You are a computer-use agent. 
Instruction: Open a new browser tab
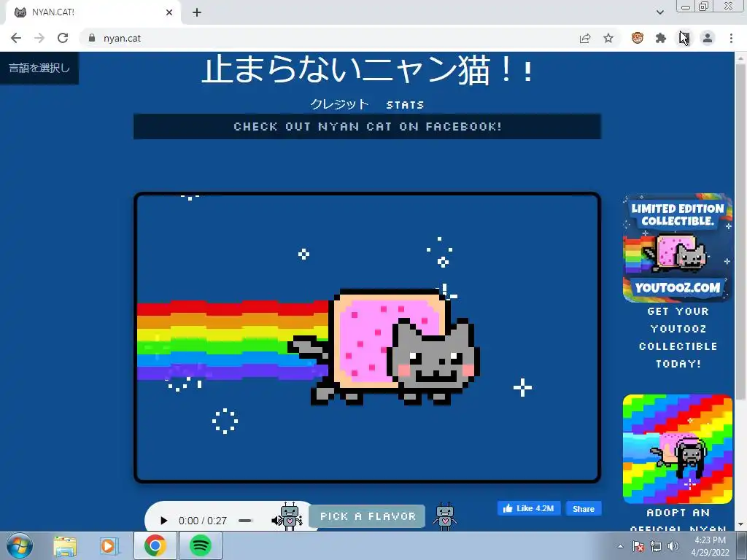(197, 12)
